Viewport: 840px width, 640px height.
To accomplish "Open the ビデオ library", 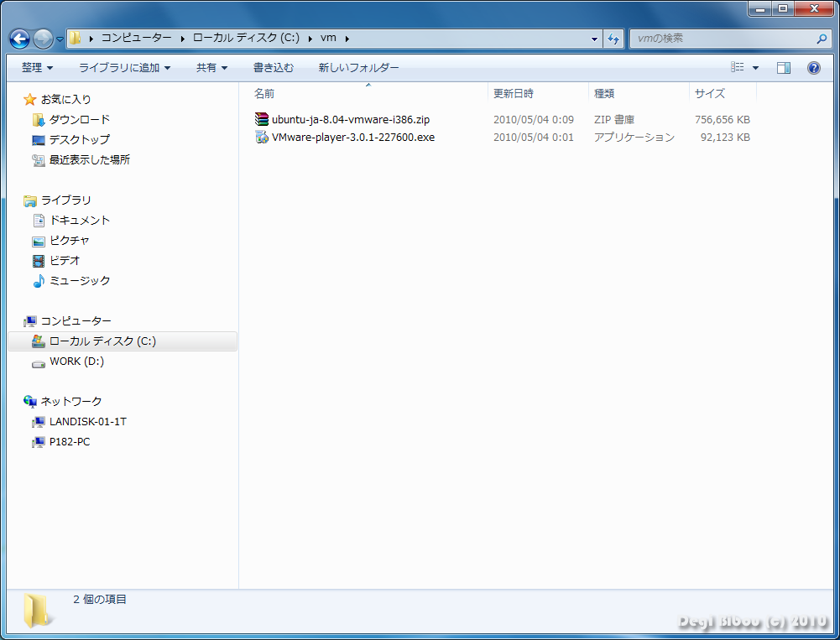I will tap(65, 260).
